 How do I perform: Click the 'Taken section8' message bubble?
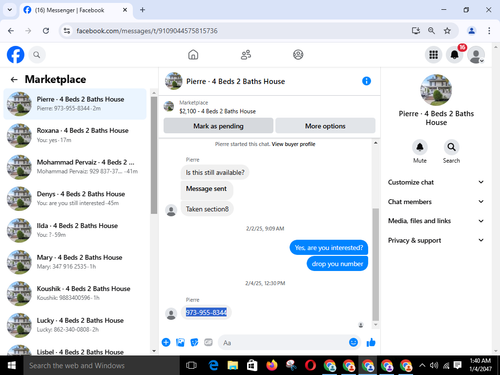click(x=207, y=209)
